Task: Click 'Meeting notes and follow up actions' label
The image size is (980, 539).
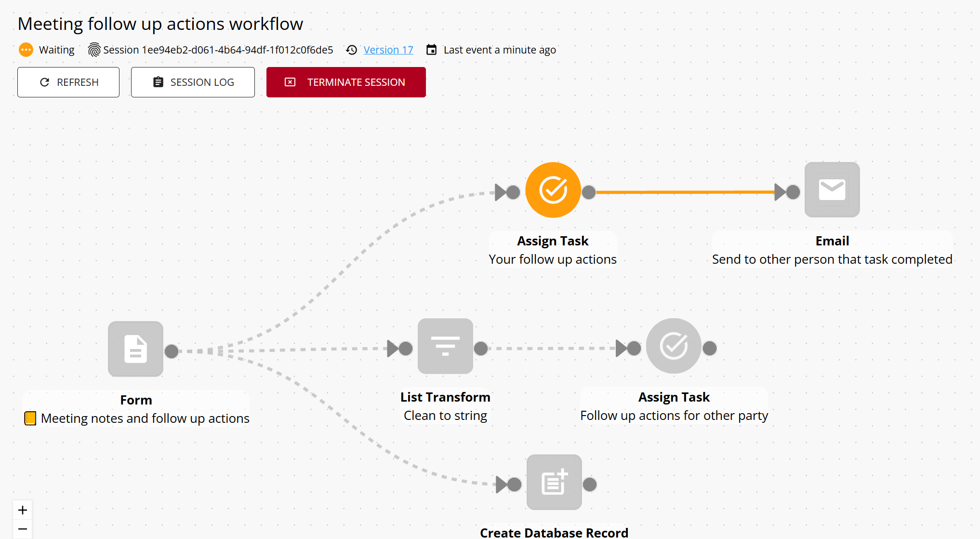Action: tap(145, 418)
